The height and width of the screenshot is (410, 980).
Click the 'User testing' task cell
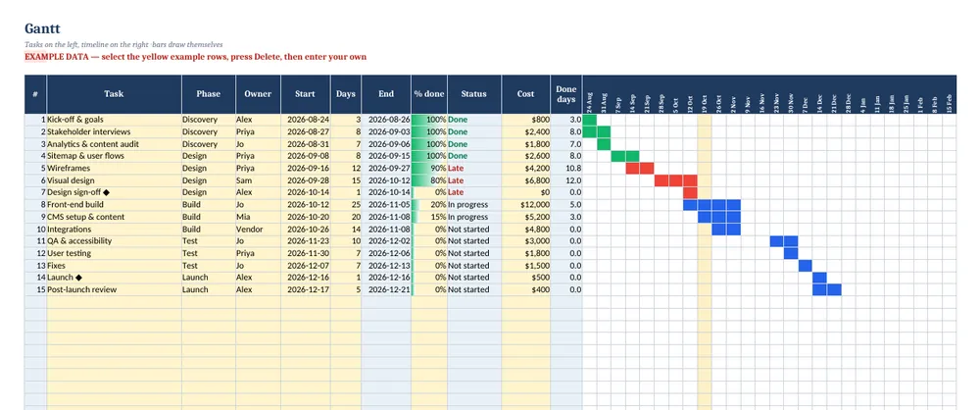114,253
